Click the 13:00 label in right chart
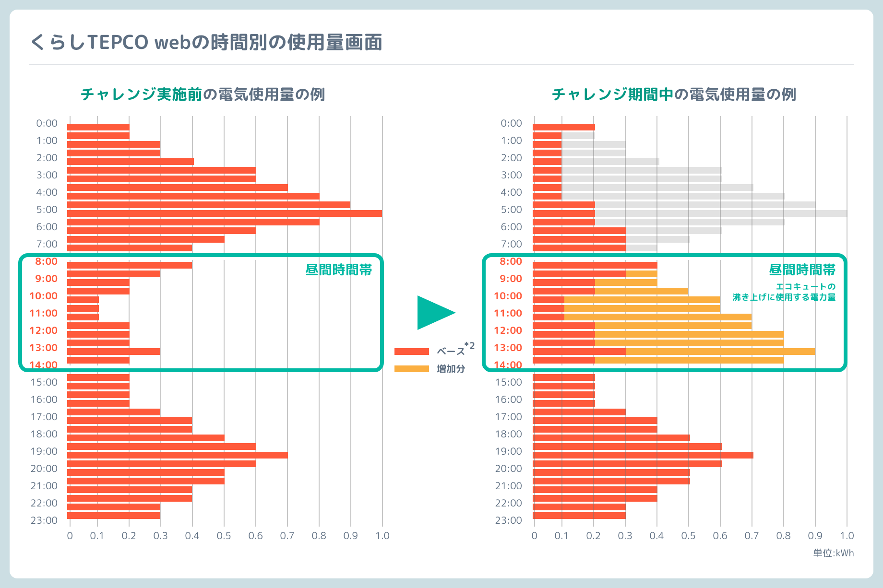Viewport: 883px width, 588px height. click(x=508, y=348)
